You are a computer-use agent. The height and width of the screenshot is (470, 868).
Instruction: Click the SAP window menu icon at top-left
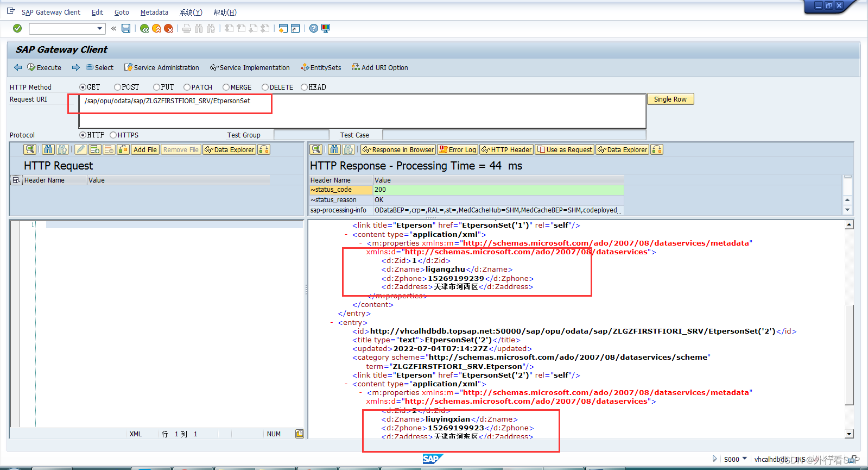point(11,11)
